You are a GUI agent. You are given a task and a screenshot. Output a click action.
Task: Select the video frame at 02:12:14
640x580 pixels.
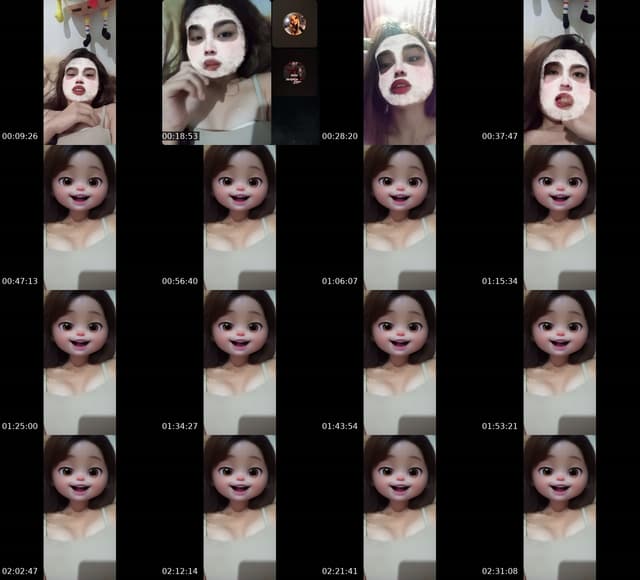click(240, 507)
